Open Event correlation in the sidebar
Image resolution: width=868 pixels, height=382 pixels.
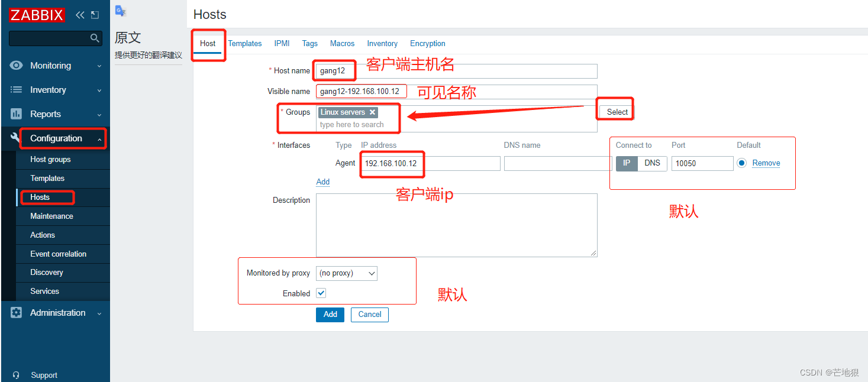pyautogui.click(x=63, y=254)
